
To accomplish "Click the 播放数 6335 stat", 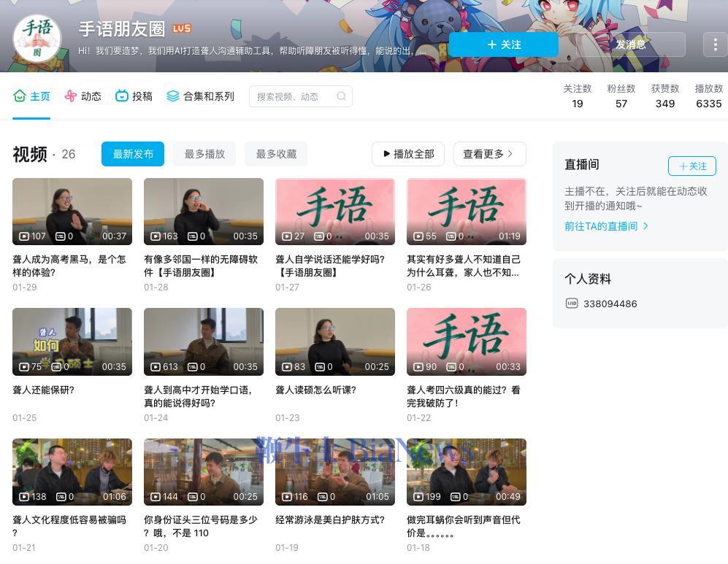I will tap(708, 96).
